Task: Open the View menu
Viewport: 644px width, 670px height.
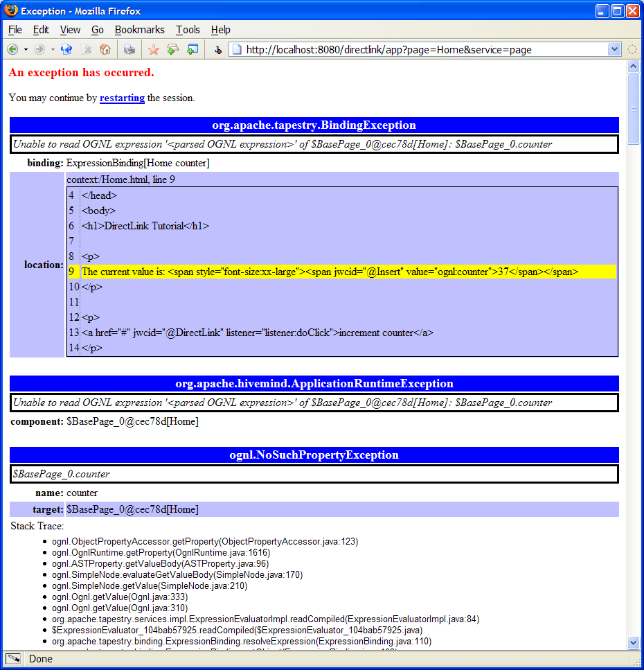Action: coord(70,30)
